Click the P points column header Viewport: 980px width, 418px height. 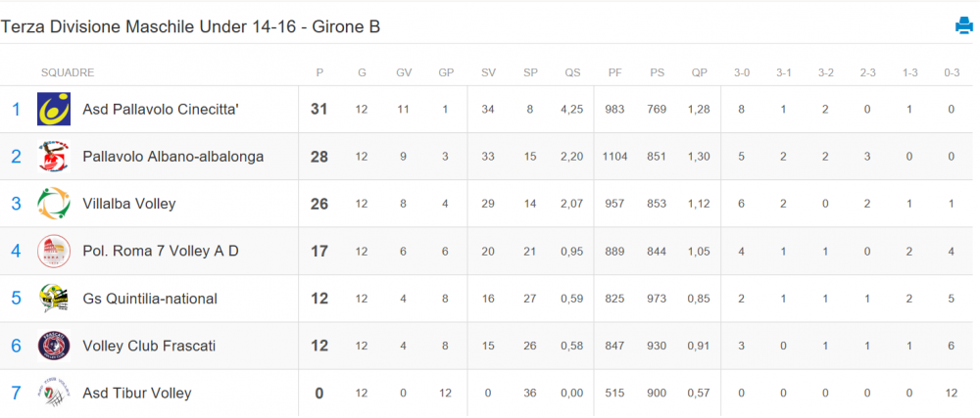(x=319, y=72)
